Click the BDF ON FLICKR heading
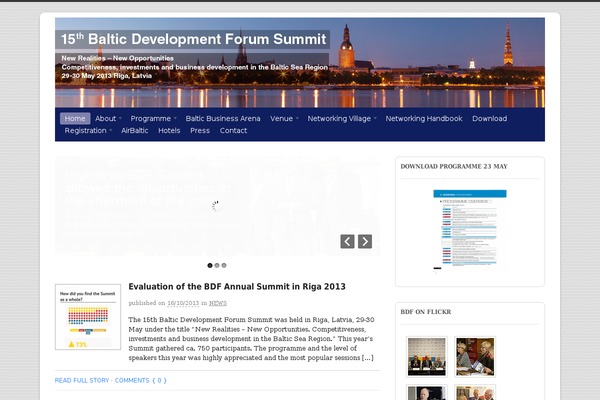Viewport: 600px width, 400px height. (x=426, y=312)
